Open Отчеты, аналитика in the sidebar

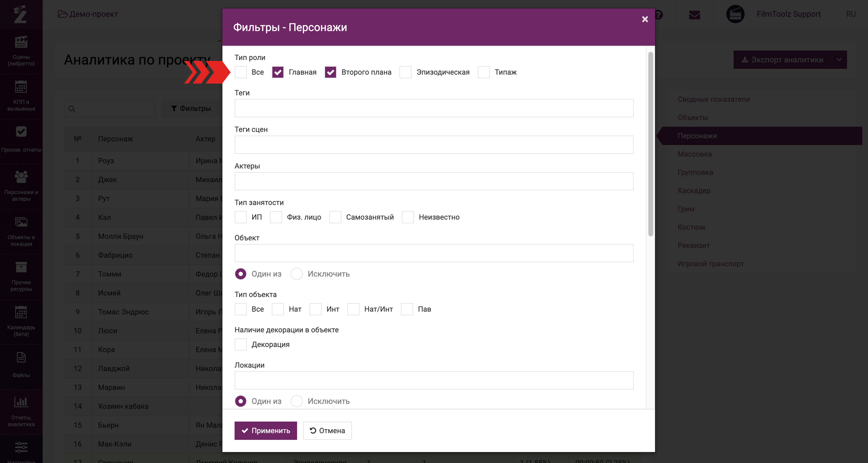tap(21, 412)
